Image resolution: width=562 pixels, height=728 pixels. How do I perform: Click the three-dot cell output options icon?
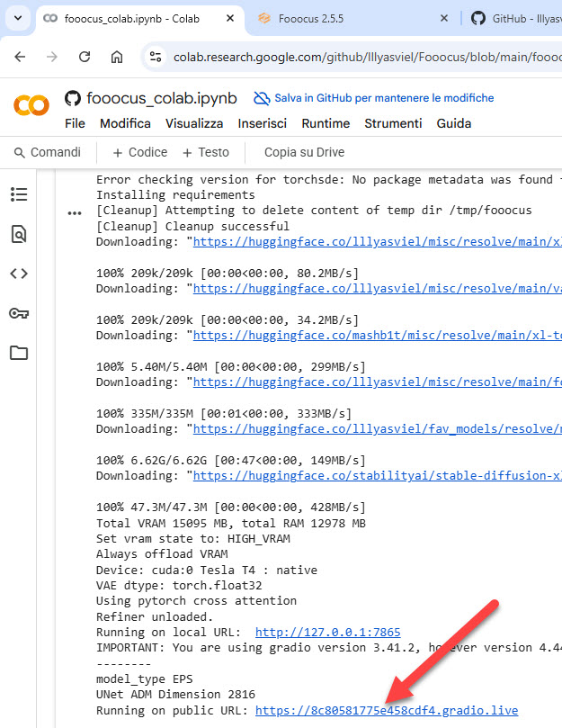[75, 213]
